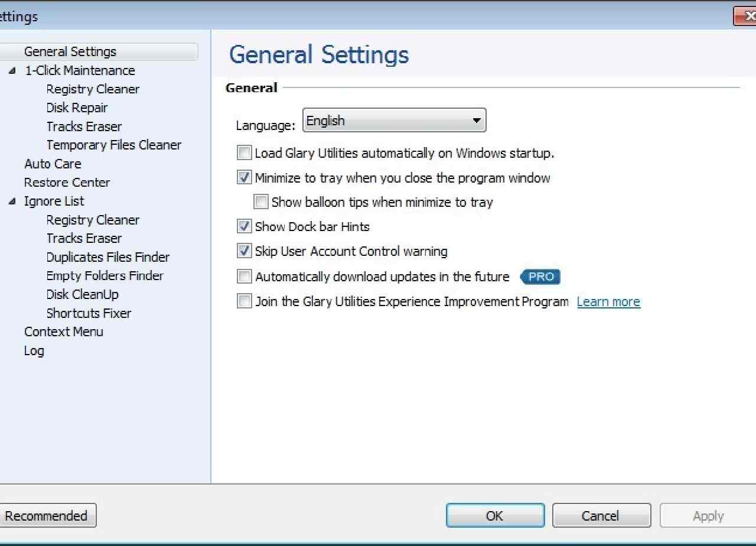Uncheck Minimize to tray when closing
Image resolution: width=756 pixels, height=546 pixels.
(244, 177)
